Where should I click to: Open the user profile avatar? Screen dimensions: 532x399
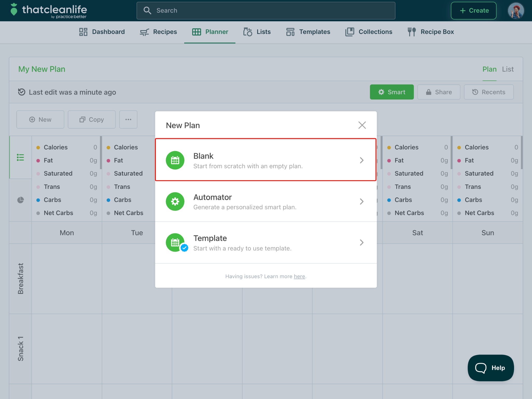click(516, 11)
